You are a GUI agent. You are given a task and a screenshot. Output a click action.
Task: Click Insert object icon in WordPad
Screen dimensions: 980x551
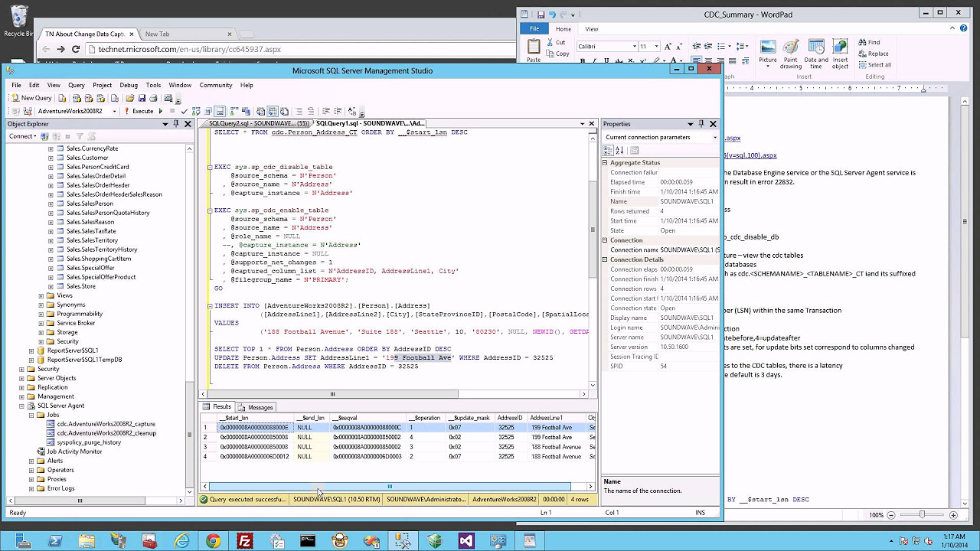point(840,54)
